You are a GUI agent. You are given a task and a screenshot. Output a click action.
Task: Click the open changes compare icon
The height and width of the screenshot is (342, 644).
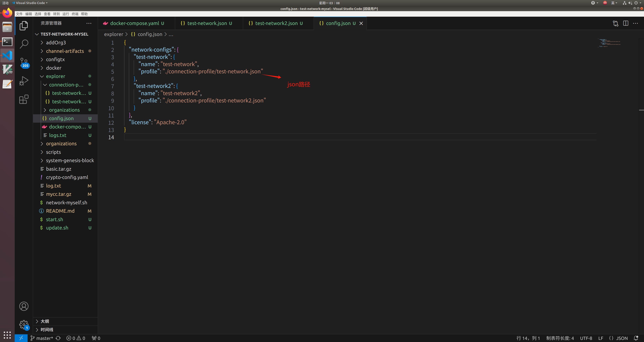coord(616,23)
